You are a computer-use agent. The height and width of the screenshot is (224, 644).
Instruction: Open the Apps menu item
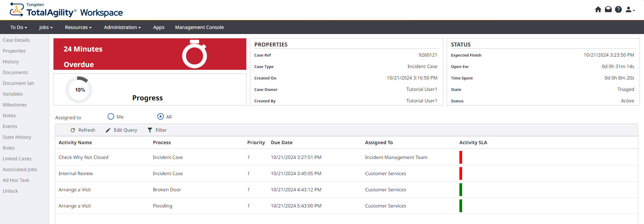(x=159, y=27)
